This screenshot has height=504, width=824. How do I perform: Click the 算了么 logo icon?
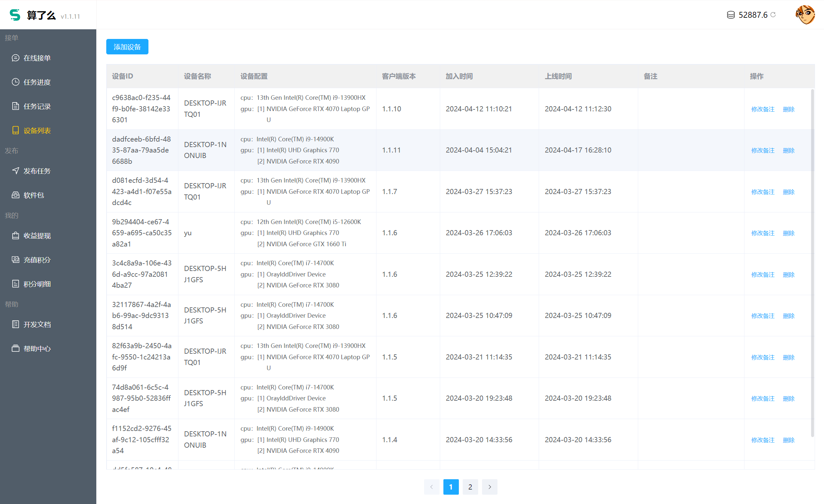[x=15, y=15]
